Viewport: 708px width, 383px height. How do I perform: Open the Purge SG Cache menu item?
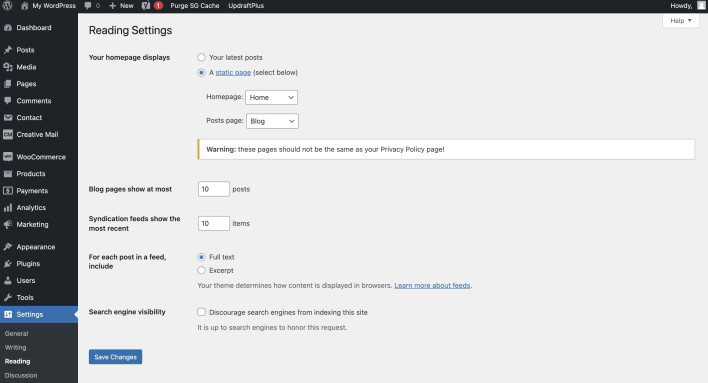click(195, 5)
